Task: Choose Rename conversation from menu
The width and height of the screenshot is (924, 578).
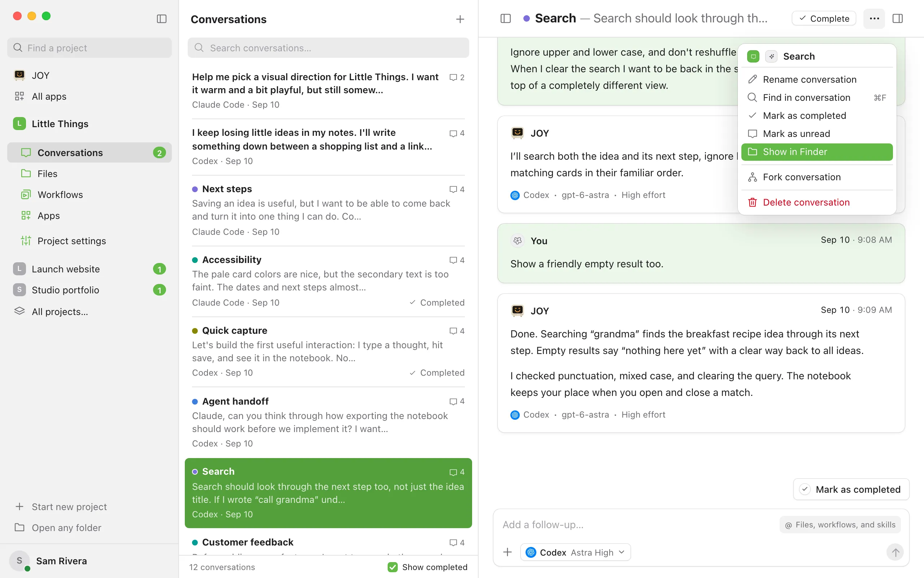Action: (x=817, y=79)
